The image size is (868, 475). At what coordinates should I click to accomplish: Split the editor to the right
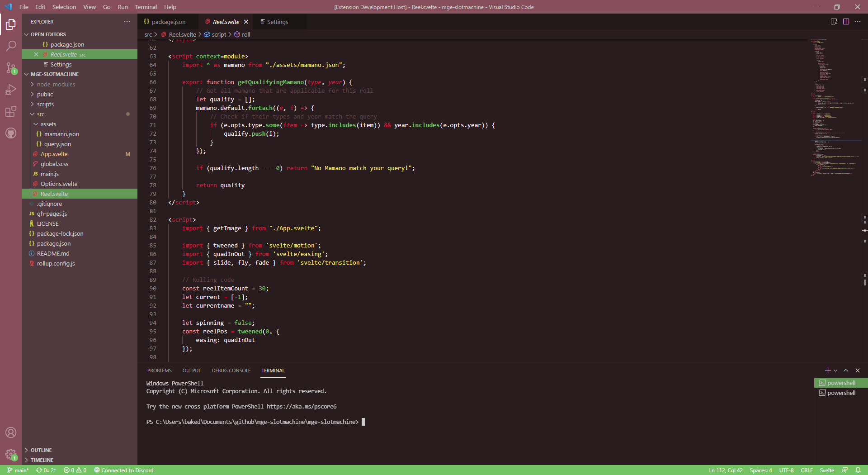coord(846,22)
